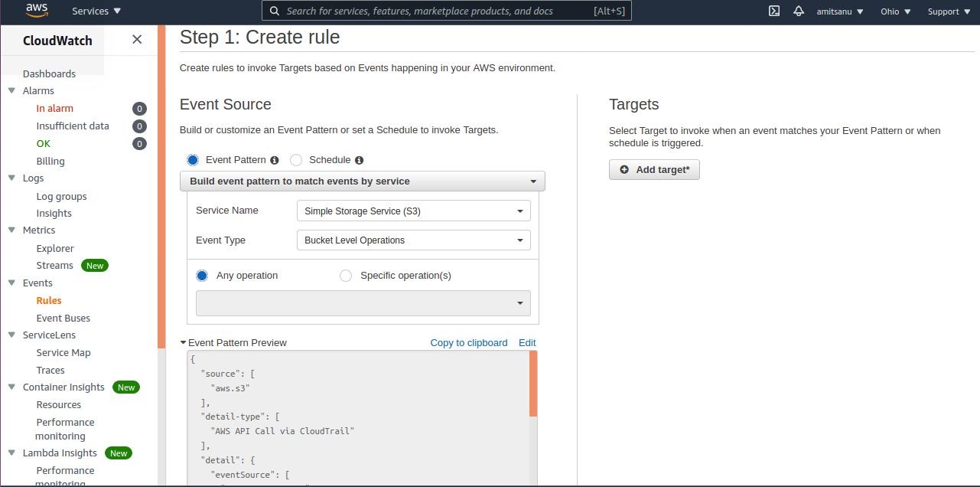Viewport: 980px width, 487px height.
Task: Choose the Any operation radio button
Action: coord(202,276)
